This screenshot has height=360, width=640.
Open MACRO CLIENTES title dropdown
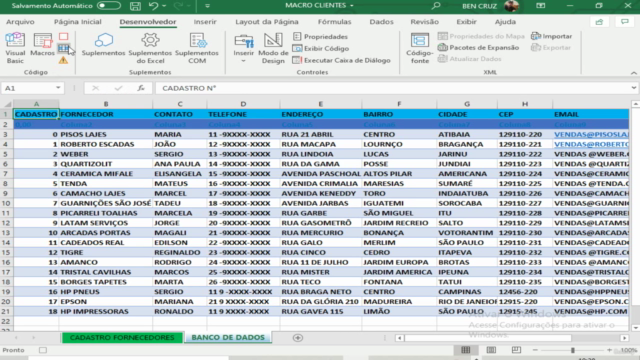pyautogui.click(x=352, y=6)
